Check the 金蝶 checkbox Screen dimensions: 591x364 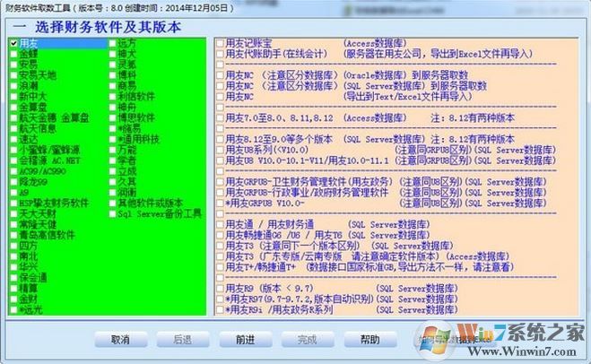(14, 54)
